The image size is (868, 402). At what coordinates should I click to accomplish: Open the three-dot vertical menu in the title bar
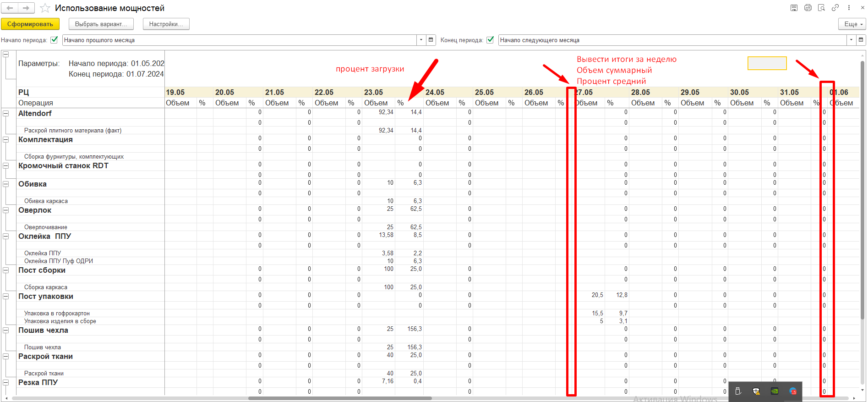[x=849, y=8]
